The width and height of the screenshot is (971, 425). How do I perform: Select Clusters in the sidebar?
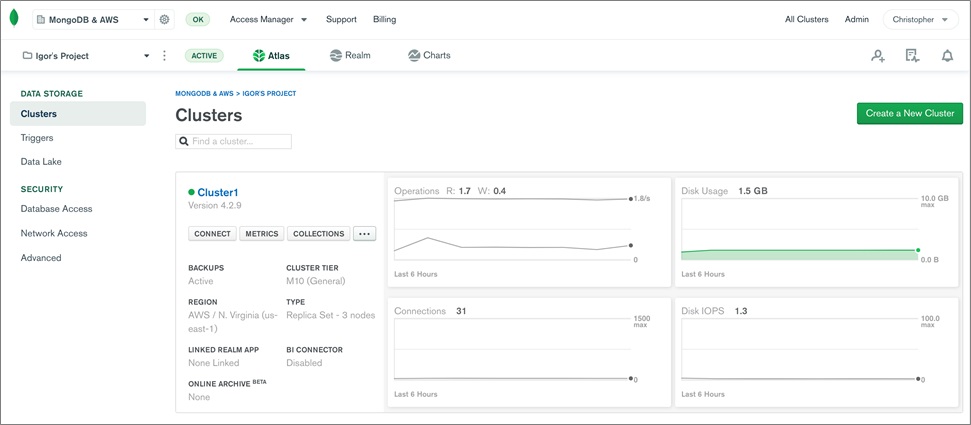(78, 114)
